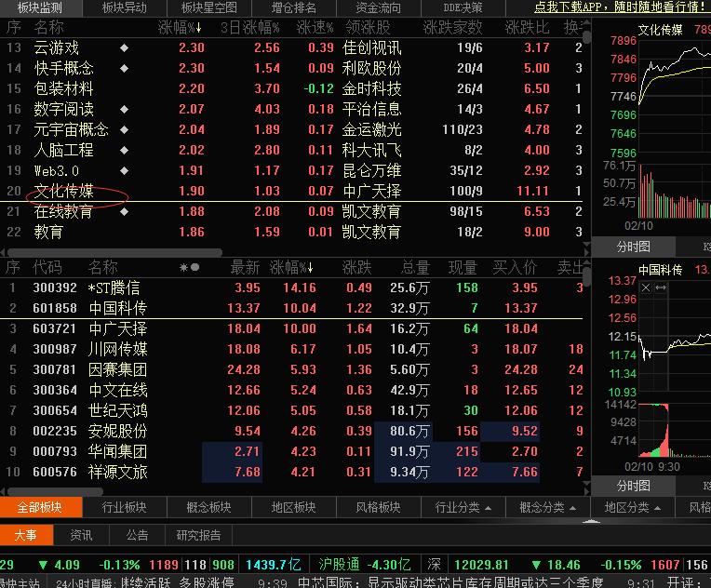Click diamond marker on 云游戏 row

tap(125, 47)
